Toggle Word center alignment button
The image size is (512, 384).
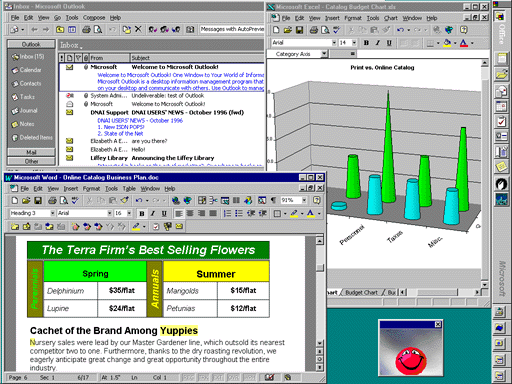[190, 213]
